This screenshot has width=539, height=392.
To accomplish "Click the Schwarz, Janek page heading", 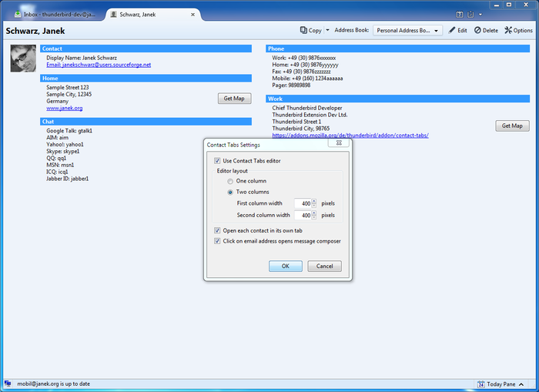I will (x=35, y=31).
